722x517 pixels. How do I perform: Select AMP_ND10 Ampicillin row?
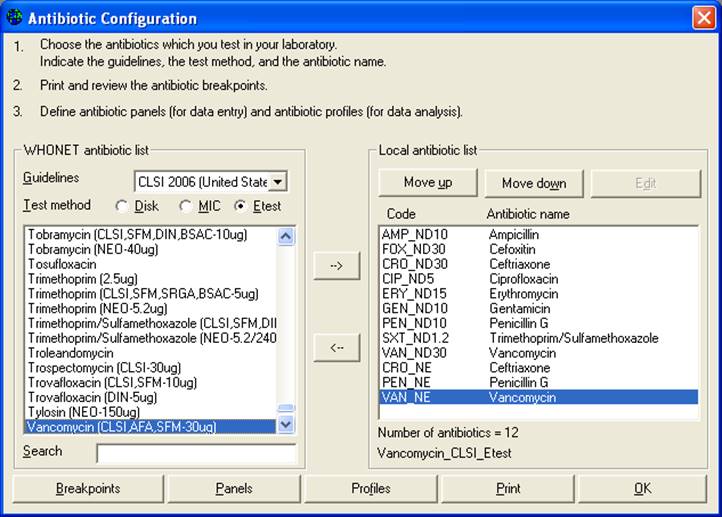pyautogui.click(x=539, y=234)
